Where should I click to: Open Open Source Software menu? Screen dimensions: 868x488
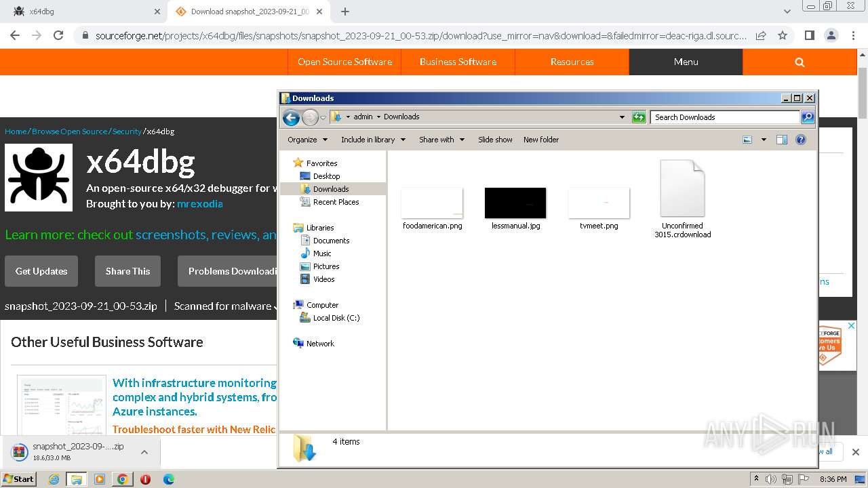344,62
